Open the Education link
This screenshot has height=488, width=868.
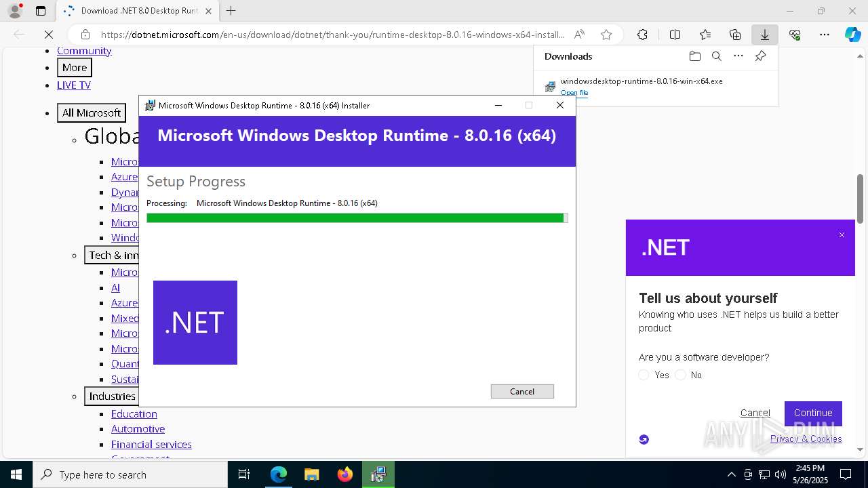(x=134, y=413)
